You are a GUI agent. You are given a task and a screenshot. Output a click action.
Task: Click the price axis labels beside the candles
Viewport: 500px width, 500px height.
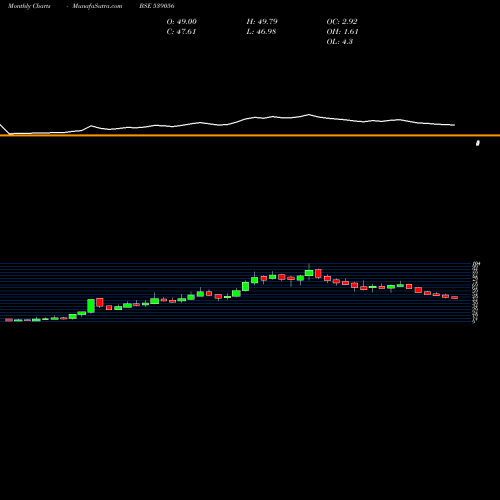click(476, 293)
